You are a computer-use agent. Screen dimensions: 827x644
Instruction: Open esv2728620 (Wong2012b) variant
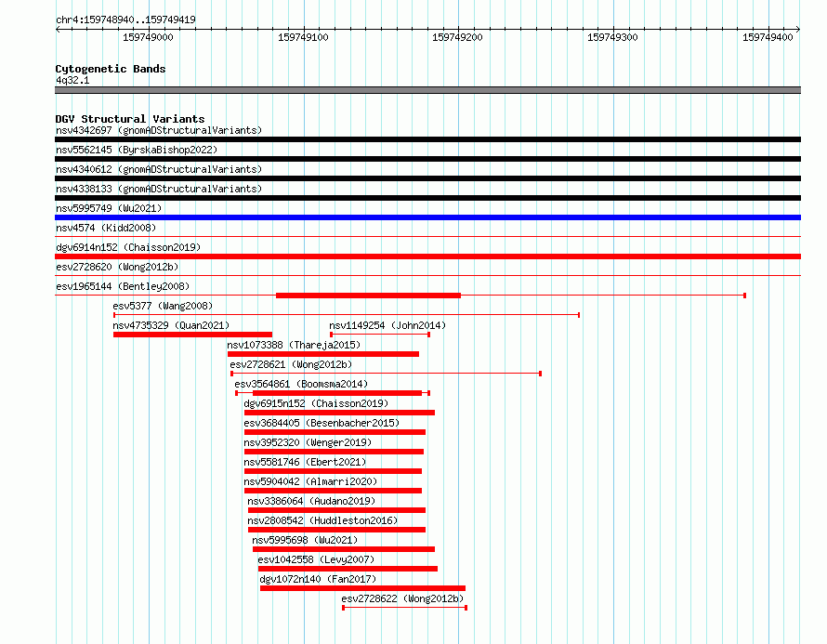click(x=117, y=267)
